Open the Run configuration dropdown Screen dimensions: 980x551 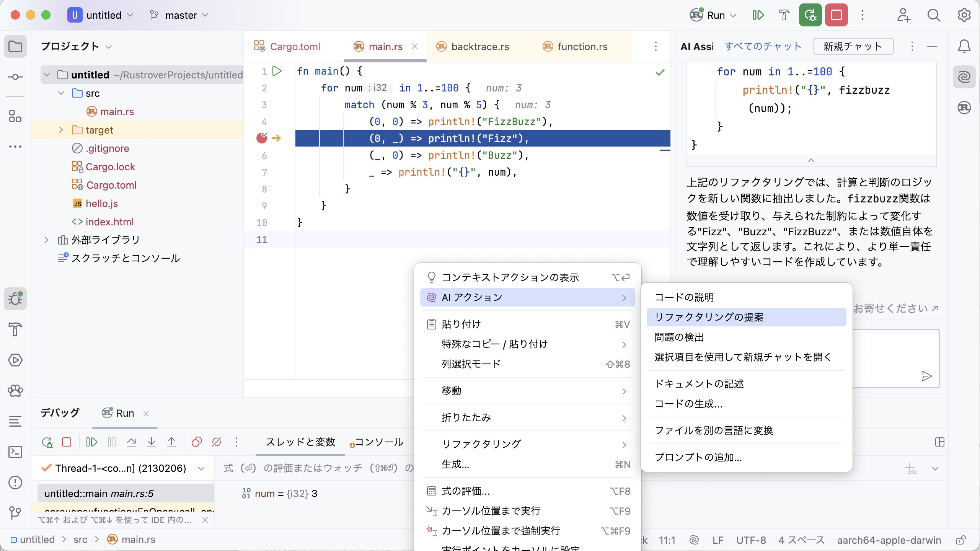[713, 15]
